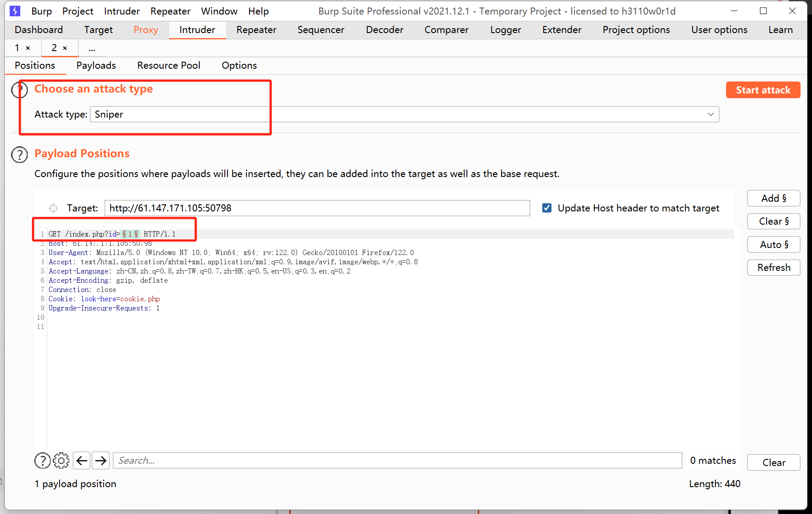Switch to the Decoder tab
The width and height of the screenshot is (812, 514).
click(384, 30)
